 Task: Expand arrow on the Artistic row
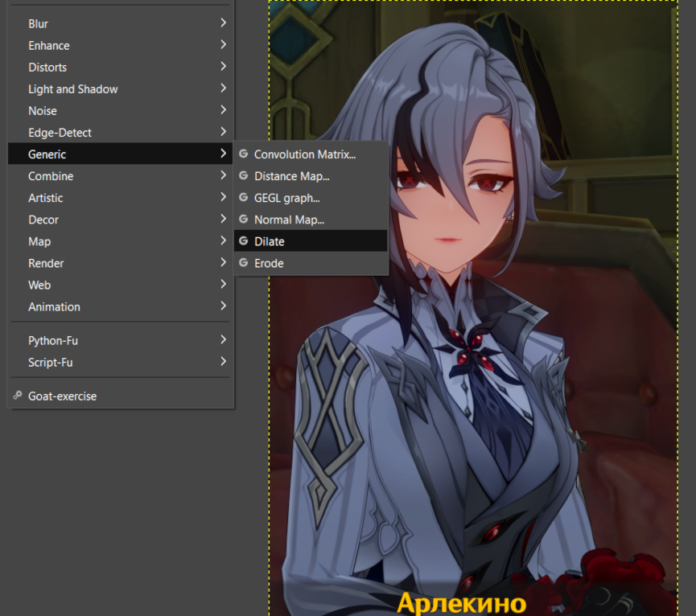point(223,196)
